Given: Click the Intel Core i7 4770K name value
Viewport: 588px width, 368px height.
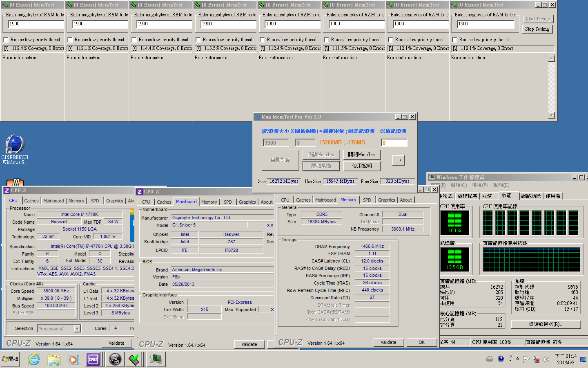Looking at the screenshot, I should click(80, 214).
